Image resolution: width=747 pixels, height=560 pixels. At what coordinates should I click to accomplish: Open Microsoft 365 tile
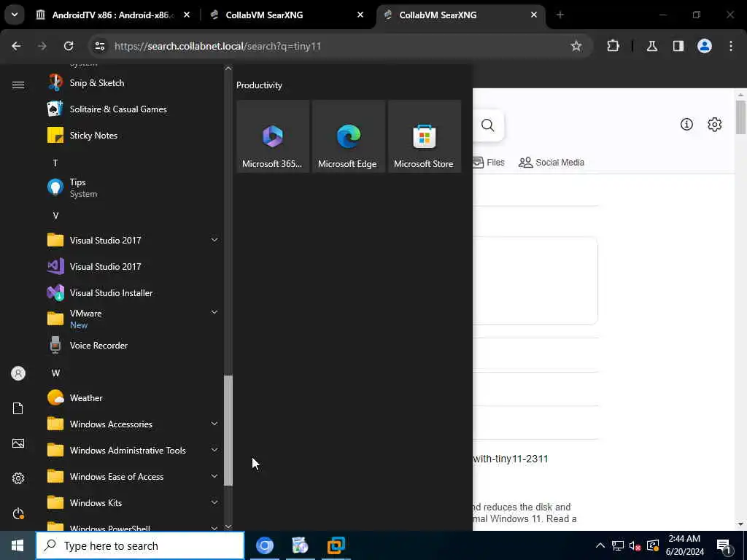[x=273, y=136]
